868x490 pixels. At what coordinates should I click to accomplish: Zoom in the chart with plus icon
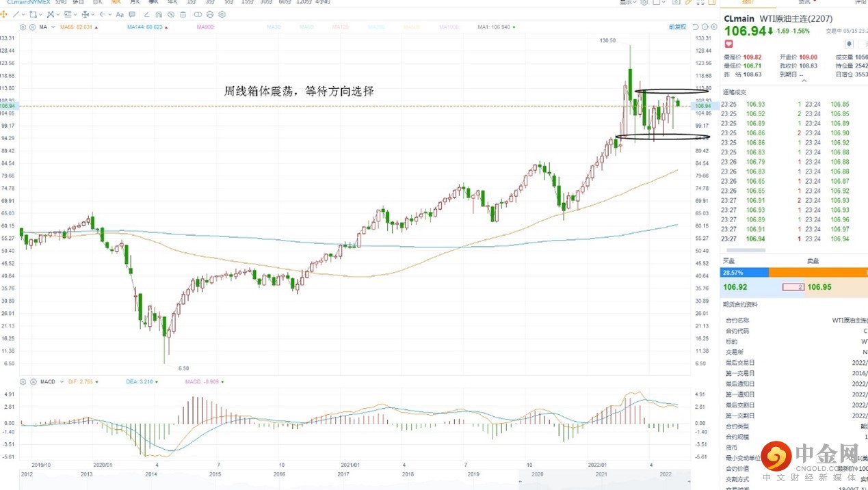[x=714, y=27]
